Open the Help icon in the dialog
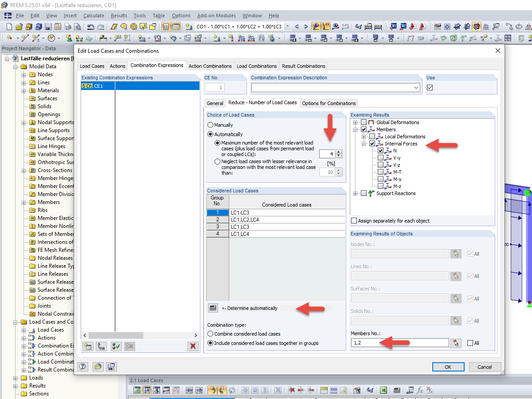This screenshot has width=532, height=399. tap(82, 367)
